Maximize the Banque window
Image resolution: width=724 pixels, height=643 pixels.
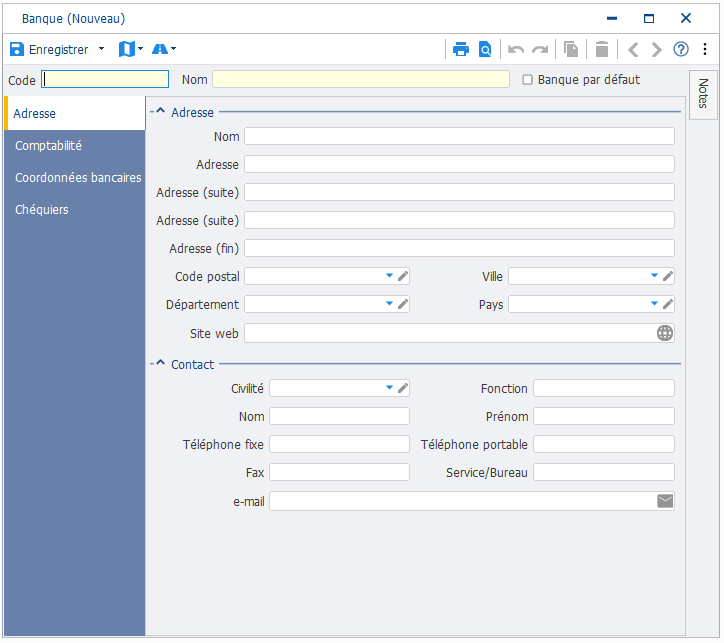(649, 18)
